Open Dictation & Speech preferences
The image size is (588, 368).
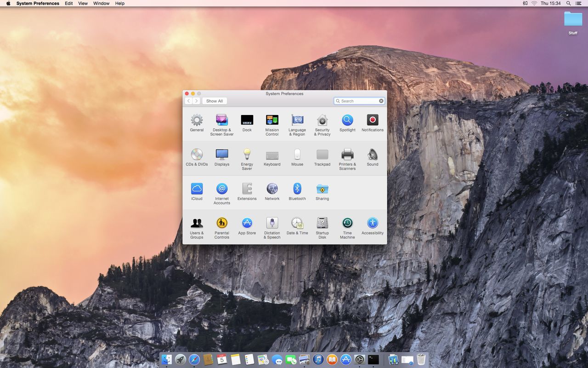click(x=272, y=228)
